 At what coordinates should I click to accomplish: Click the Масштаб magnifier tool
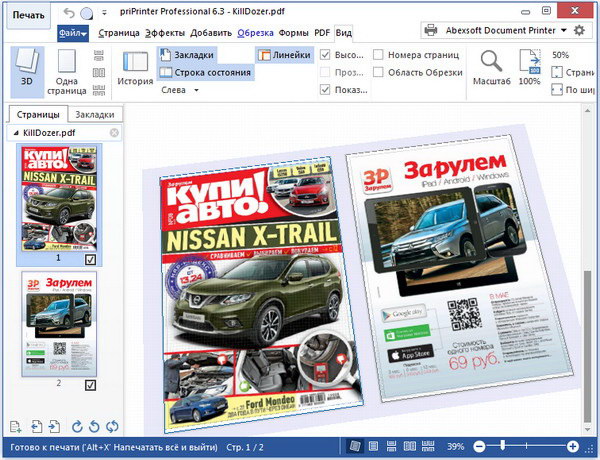pyautogui.click(x=491, y=68)
